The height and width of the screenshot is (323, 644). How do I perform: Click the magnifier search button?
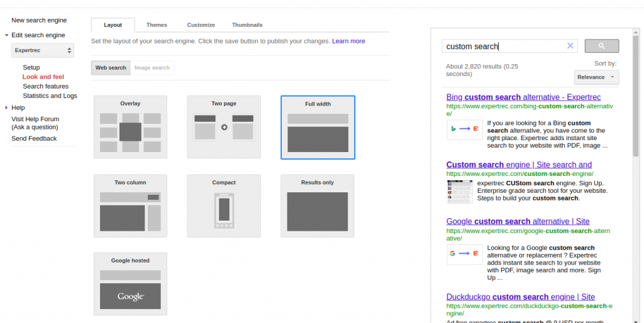pos(602,46)
